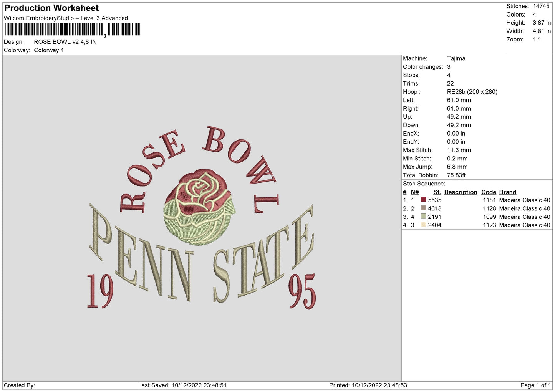Click the stitch count '14745'
This screenshot has height=392, width=555.
541,6
